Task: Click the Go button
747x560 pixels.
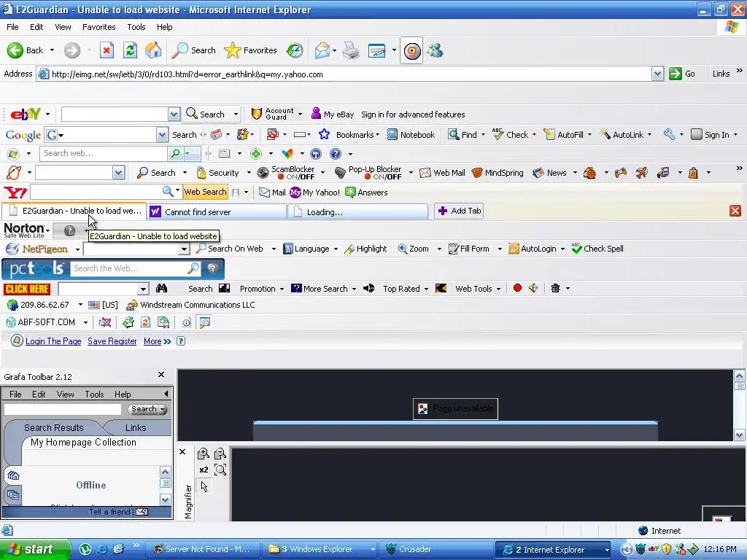Action: pos(682,74)
